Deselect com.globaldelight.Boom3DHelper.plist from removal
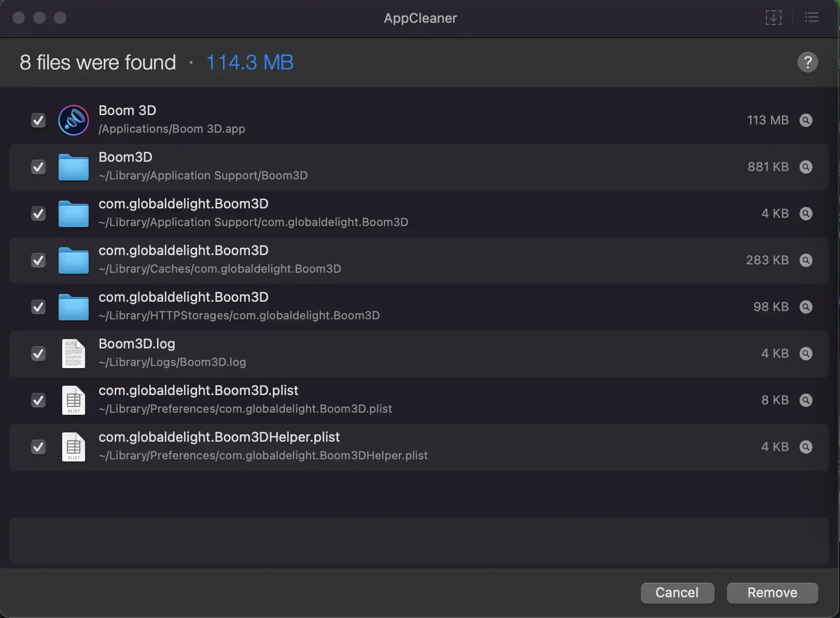This screenshot has height=618, width=840. pyautogui.click(x=38, y=447)
